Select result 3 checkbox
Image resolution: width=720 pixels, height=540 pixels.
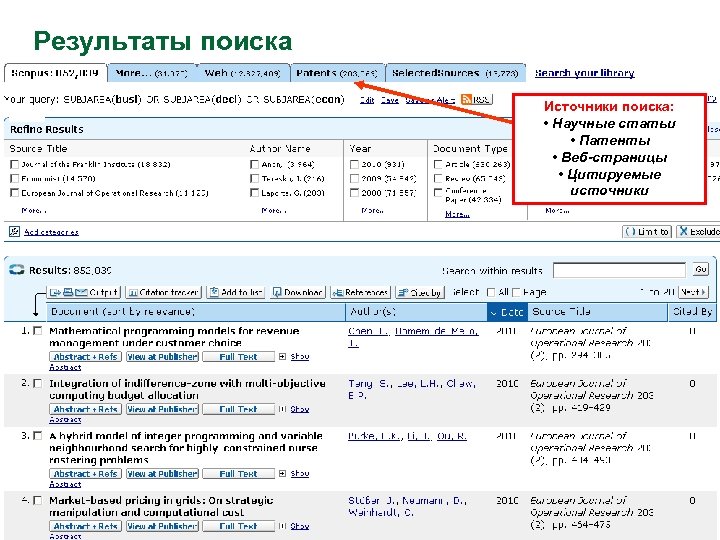38,435
